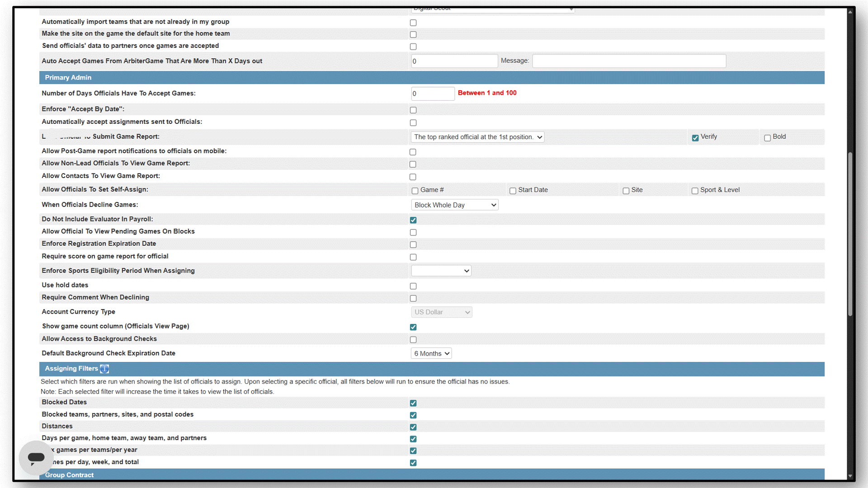The height and width of the screenshot is (488, 868).
Task: Click 'Default Background Check Expiration Date' label
Action: click(x=108, y=353)
